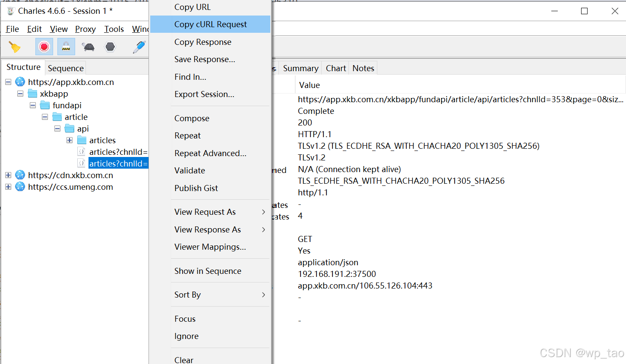Click the file icon of highlighted articles?chnlId request

(x=81, y=163)
